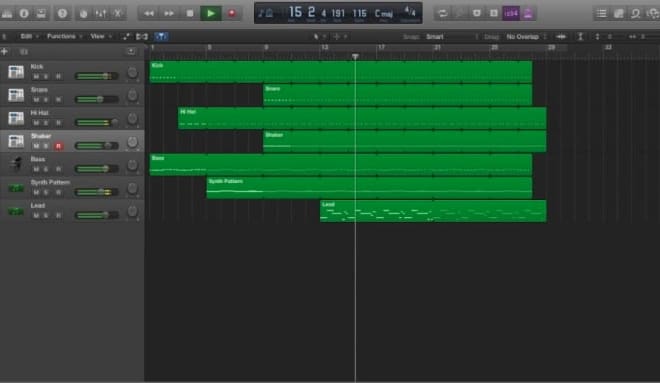Mute the Bass track
The height and width of the screenshot is (383, 660).
tap(36, 169)
